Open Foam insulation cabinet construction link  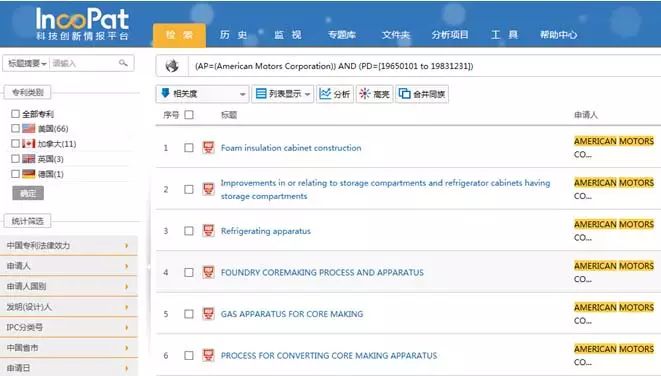point(291,148)
